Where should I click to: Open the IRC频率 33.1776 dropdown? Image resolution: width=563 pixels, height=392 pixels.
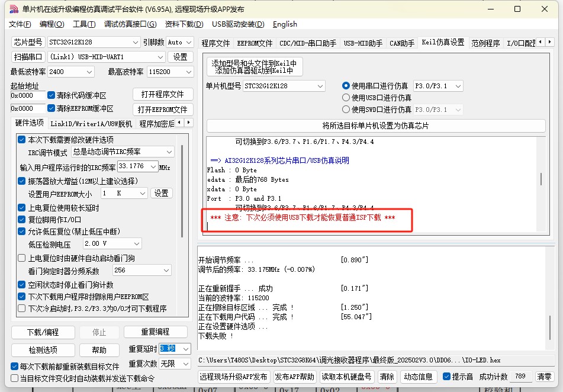click(153, 166)
